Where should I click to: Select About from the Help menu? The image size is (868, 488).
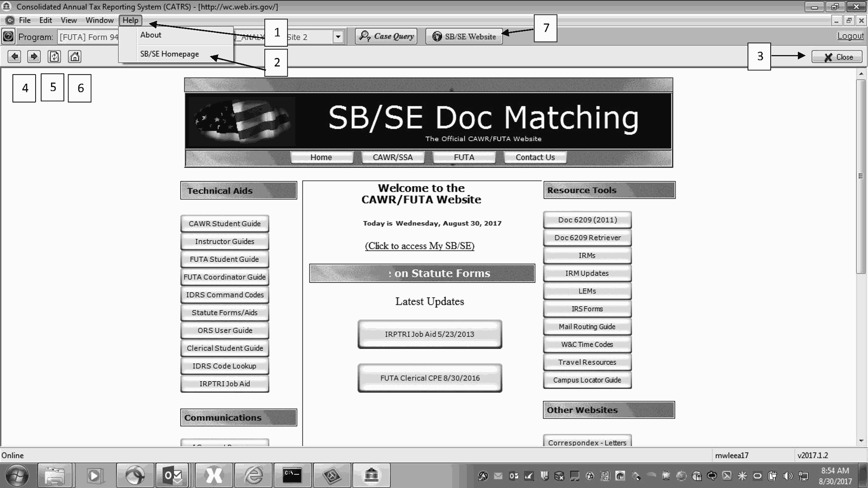151,35
